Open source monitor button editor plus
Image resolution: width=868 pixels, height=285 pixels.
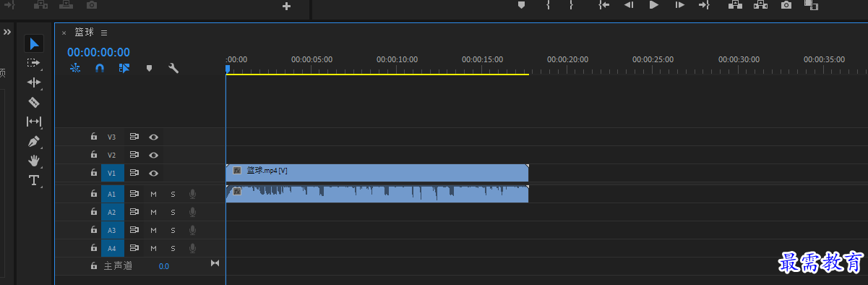tap(286, 7)
